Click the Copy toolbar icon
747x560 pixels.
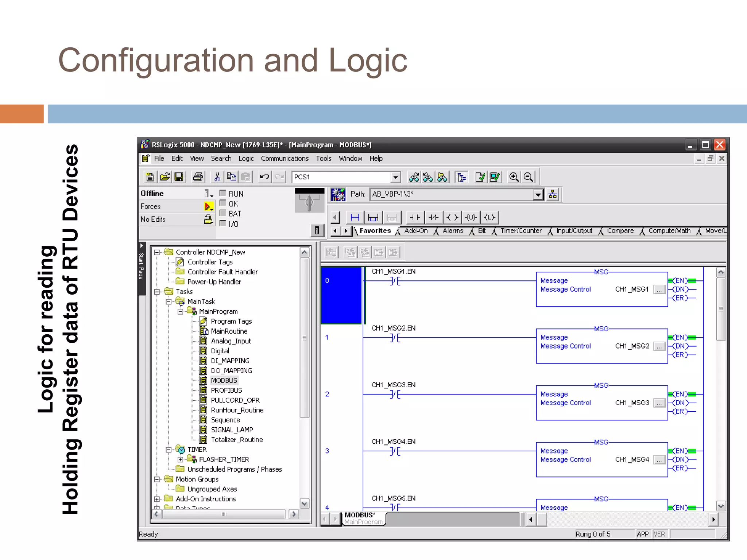click(x=231, y=177)
